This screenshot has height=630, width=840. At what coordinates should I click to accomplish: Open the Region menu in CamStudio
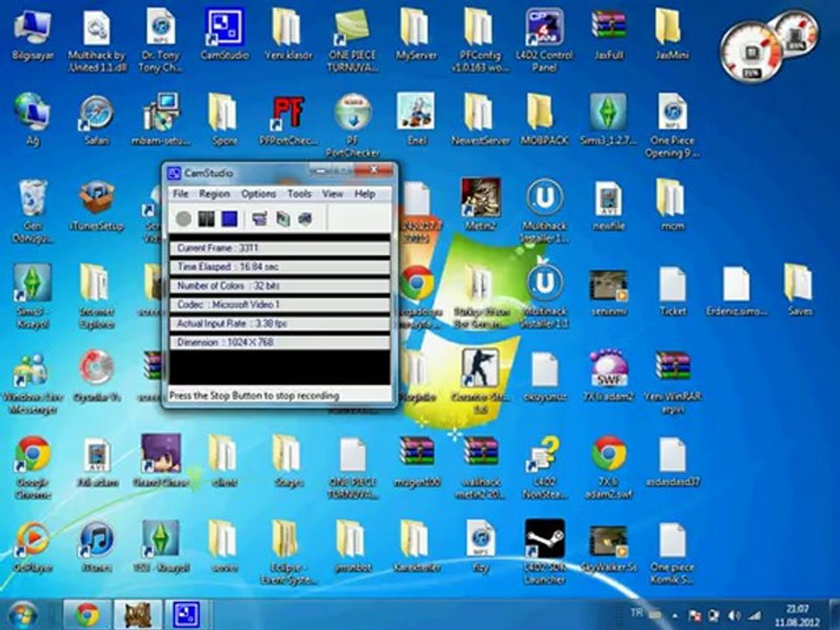(x=214, y=194)
